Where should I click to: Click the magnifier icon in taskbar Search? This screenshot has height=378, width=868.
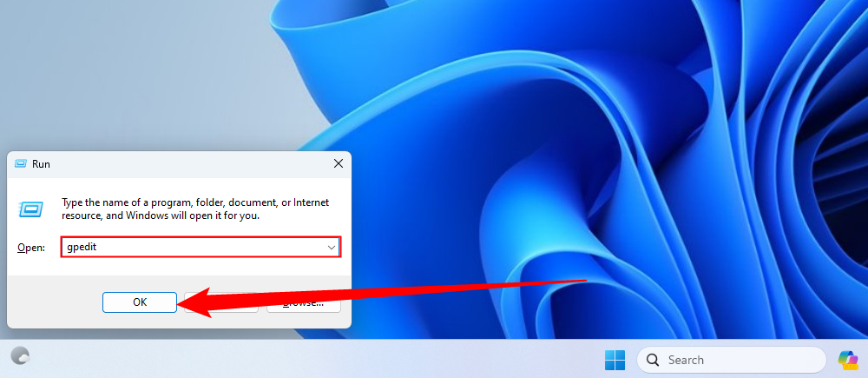click(653, 361)
